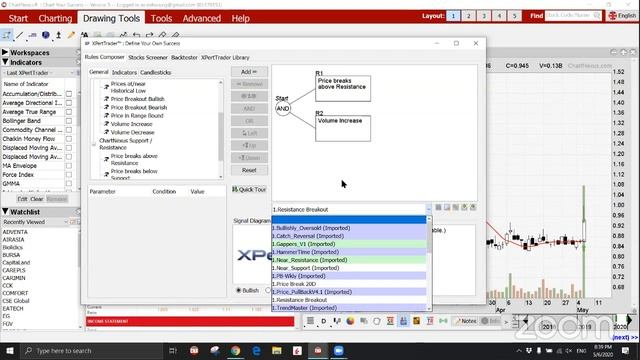Click the Windows Start button
The image size is (640, 360).
(10, 351)
